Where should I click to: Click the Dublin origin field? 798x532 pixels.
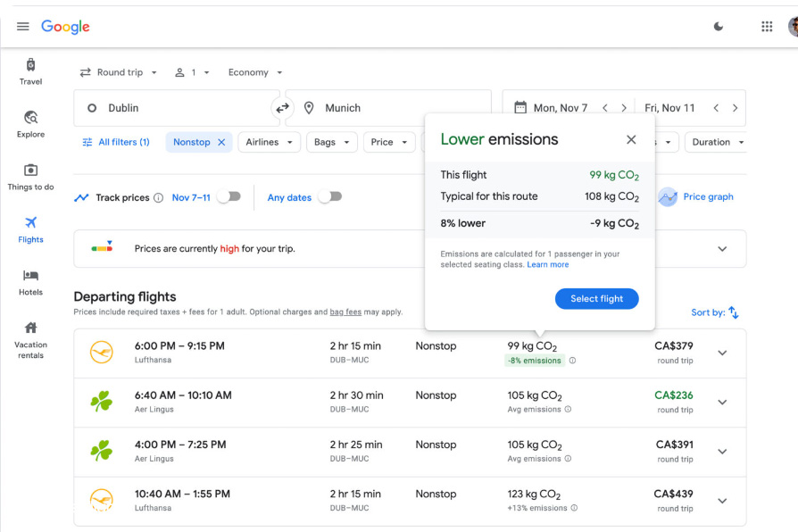[x=176, y=108]
